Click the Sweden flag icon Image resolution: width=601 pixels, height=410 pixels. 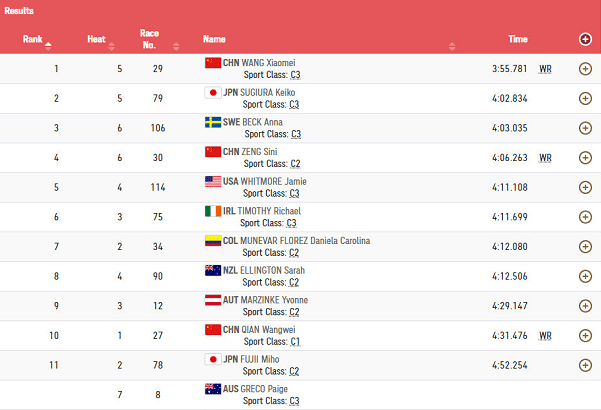coord(212,122)
